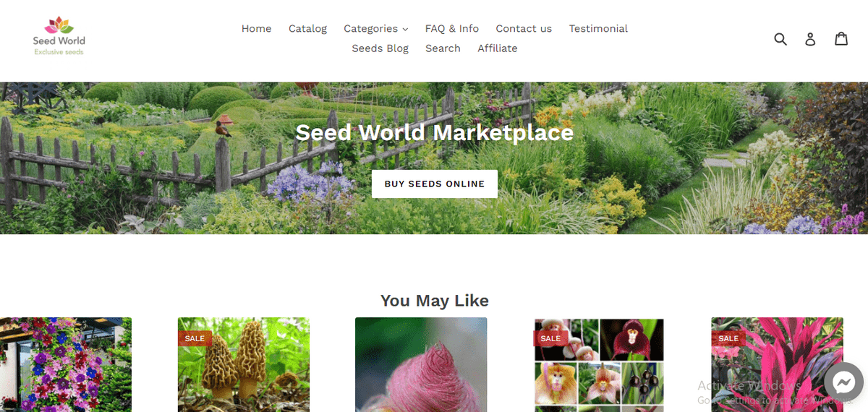Click the SALE badge on morel mushrooms
Screen dimensions: 868x412
(x=195, y=338)
